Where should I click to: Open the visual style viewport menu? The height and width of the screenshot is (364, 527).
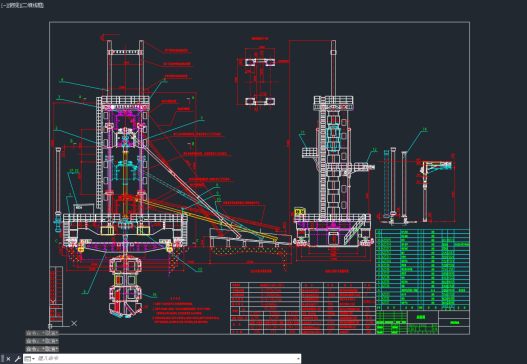[x=32, y=5]
